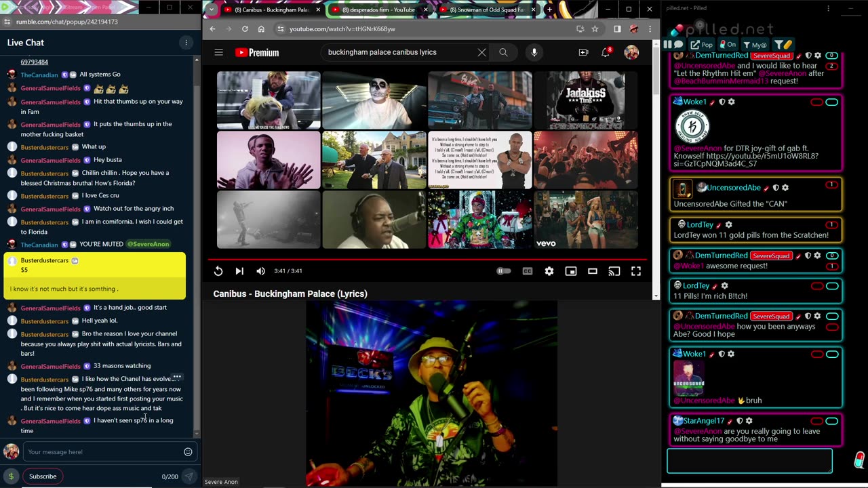Screen dimensions: 868x488
Task: Reload the YouTube page
Action: click(x=245, y=29)
